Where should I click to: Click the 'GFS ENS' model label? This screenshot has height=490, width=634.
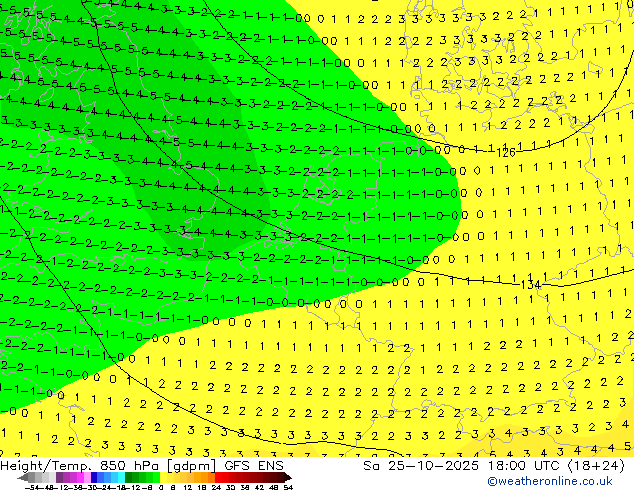tap(254, 466)
